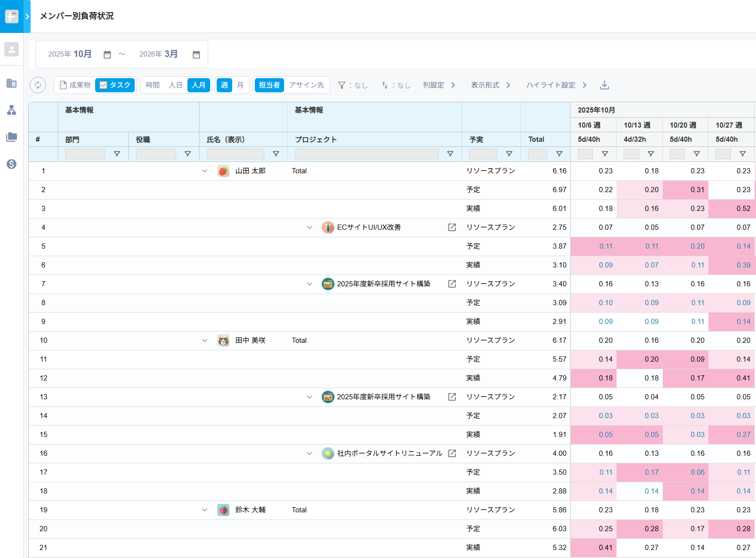Viewport: 756px width, 558px height.
Task: Switch period granularity to 月
Action: point(240,85)
